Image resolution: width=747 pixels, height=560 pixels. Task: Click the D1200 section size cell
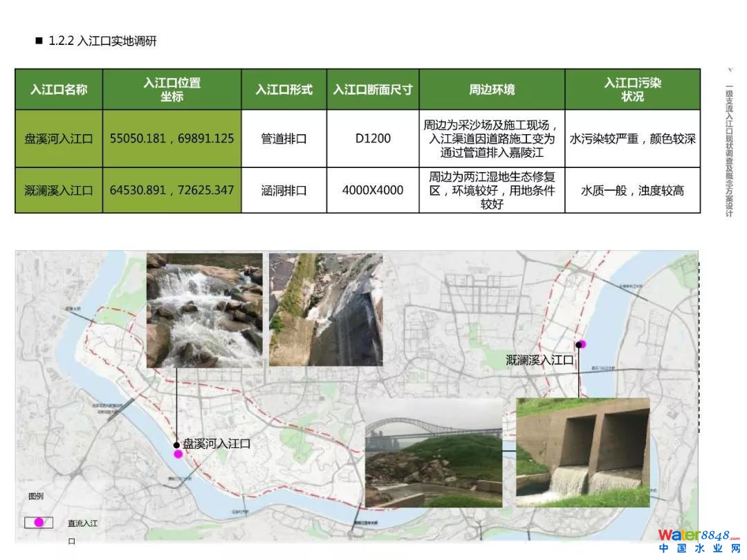tap(373, 138)
